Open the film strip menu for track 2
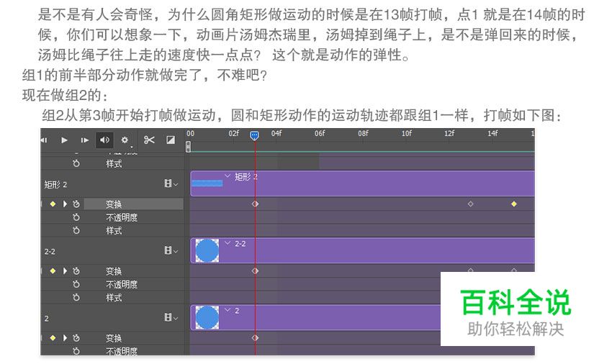 [x=171, y=317]
